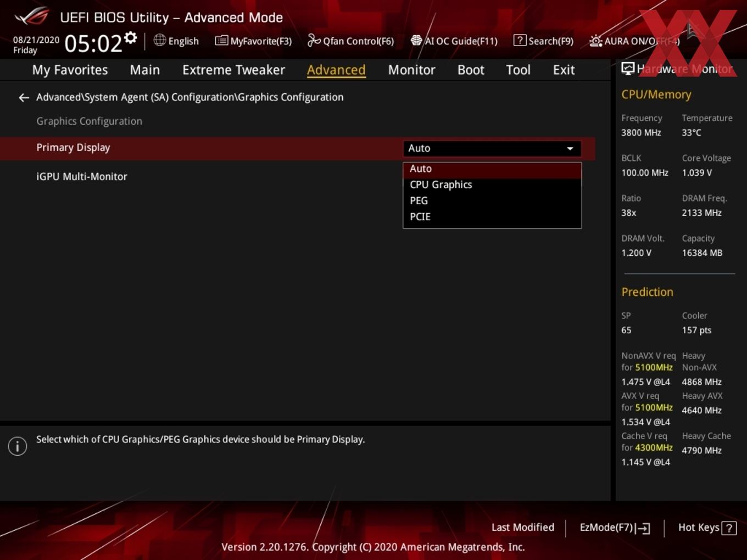Viewport: 747px width, 560px height.
Task: Click the 16384 MB capacity value
Action: (702, 253)
